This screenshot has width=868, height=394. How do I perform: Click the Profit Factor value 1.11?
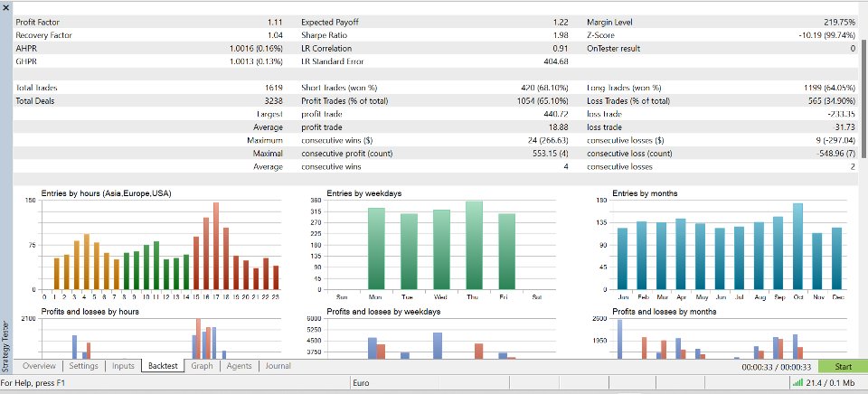[275, 23]
